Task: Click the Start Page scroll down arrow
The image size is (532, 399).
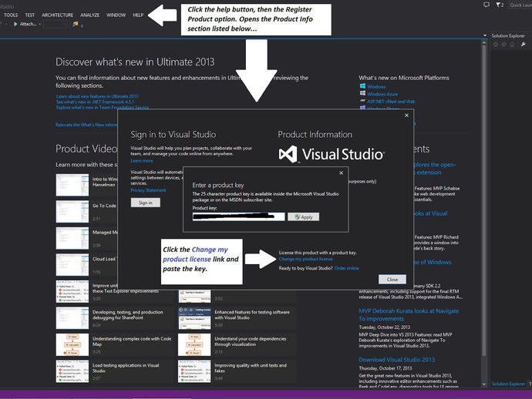Action: pyautogui.click(x=484, y=384)
